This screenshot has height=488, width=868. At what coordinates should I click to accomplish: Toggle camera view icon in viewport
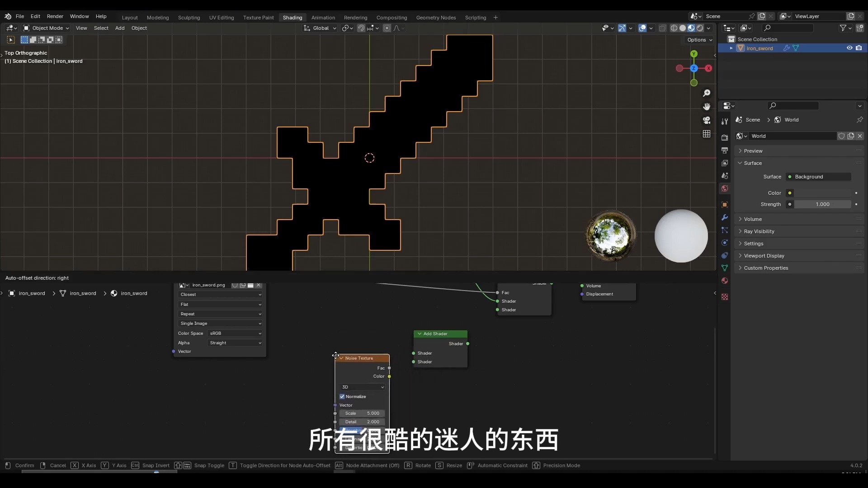(707, 120)
